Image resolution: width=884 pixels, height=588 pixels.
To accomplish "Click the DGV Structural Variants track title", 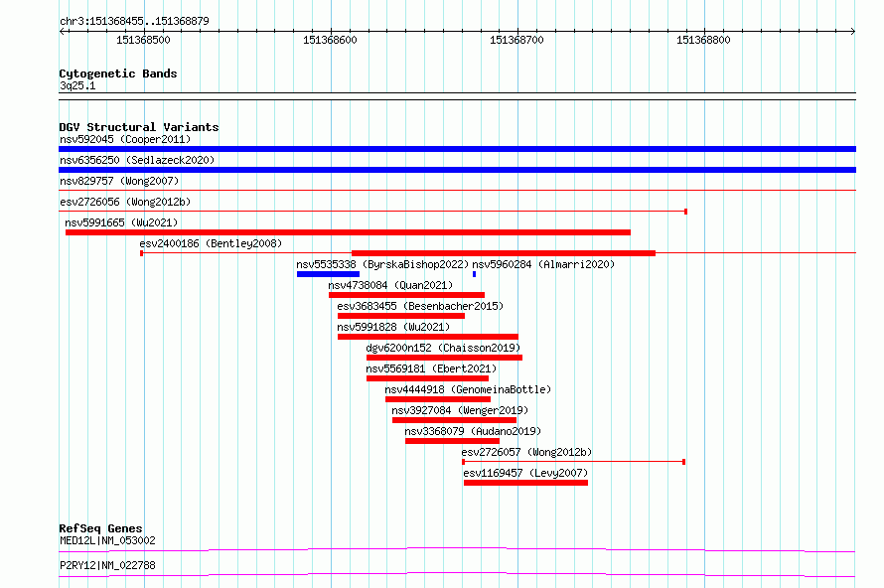I will (139, 127).
